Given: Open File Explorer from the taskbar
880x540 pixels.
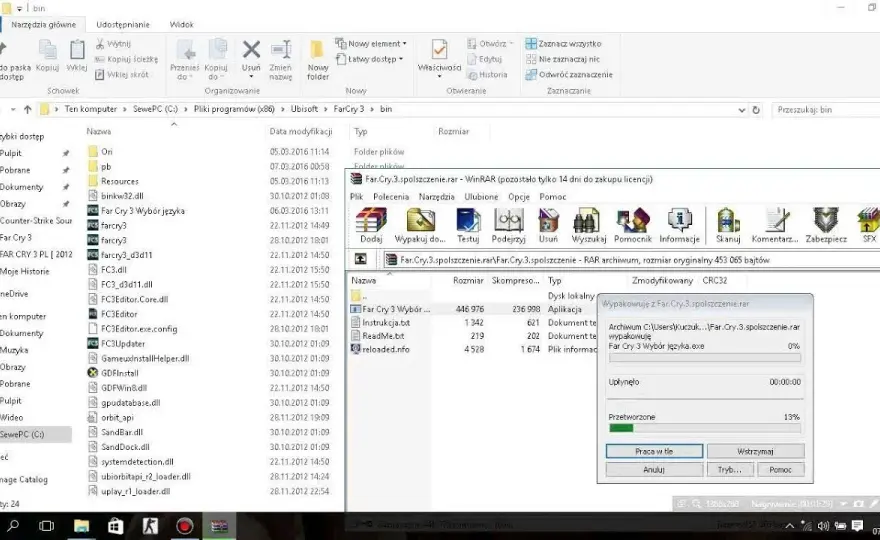Looking at the screenshot, I should point(81,526).
